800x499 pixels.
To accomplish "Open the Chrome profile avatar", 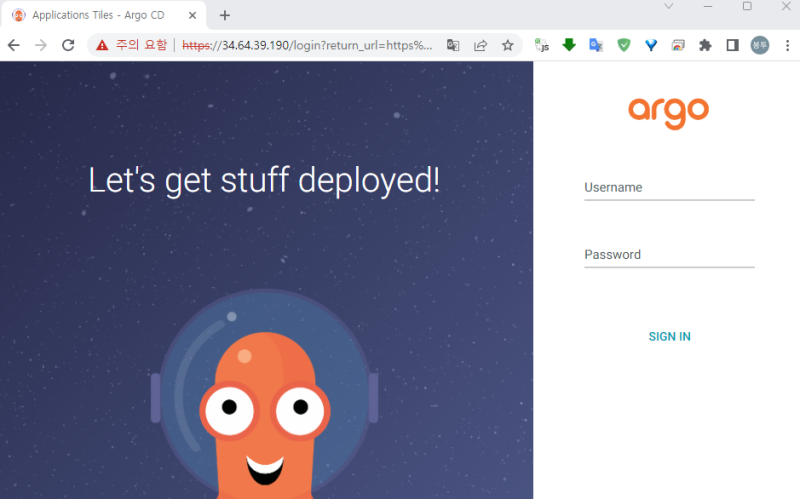I will (x=760, y=45).
